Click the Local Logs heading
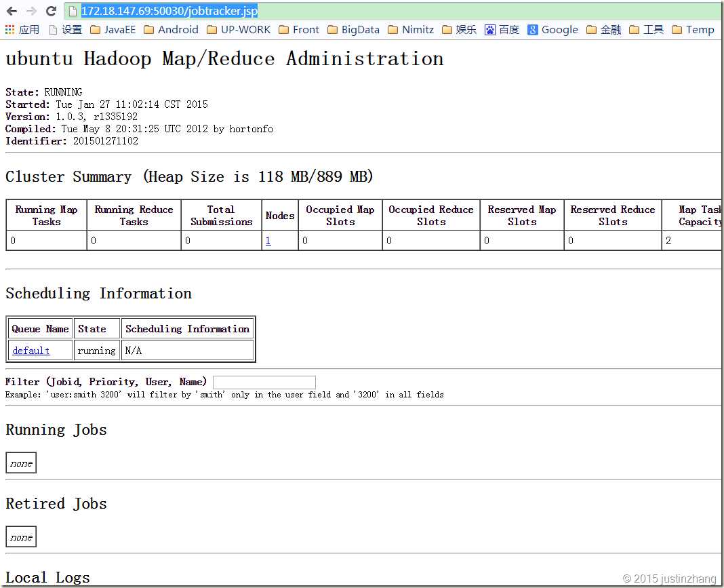724x588 pixels. [x=47, y=577]
